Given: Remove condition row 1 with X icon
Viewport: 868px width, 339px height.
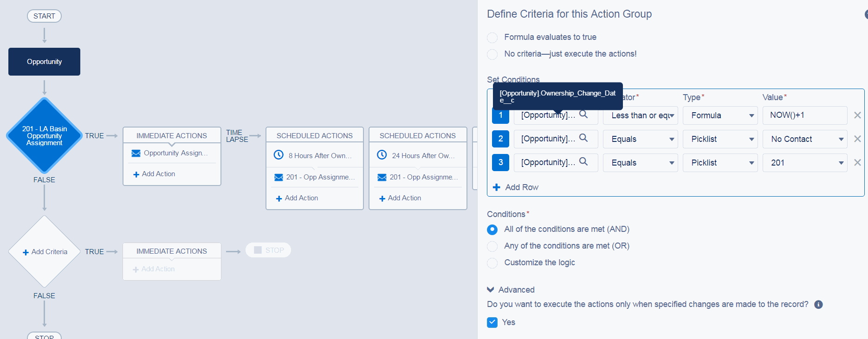Looking at the screenshot, I should click(x=857, y=115).
